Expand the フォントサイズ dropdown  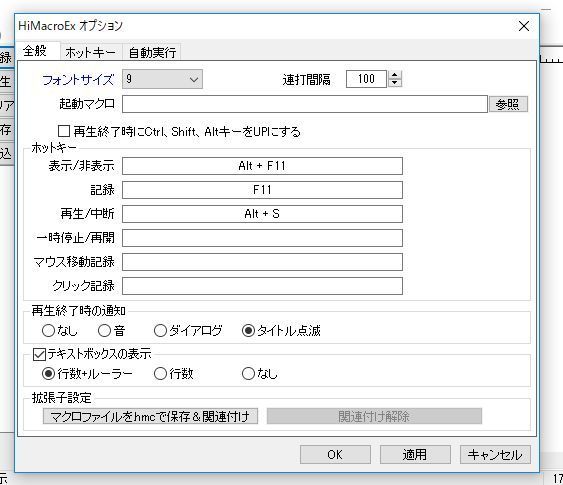162,79
